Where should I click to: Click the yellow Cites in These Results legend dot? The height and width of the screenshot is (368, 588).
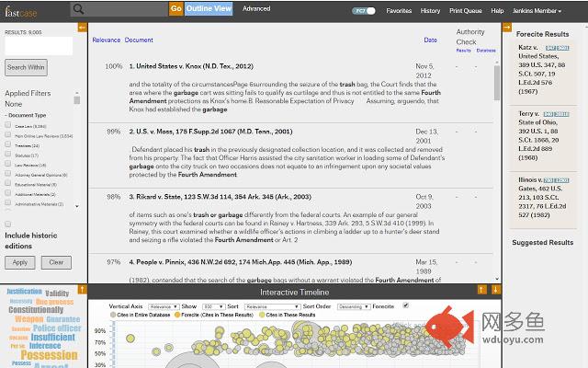point(262,315)
